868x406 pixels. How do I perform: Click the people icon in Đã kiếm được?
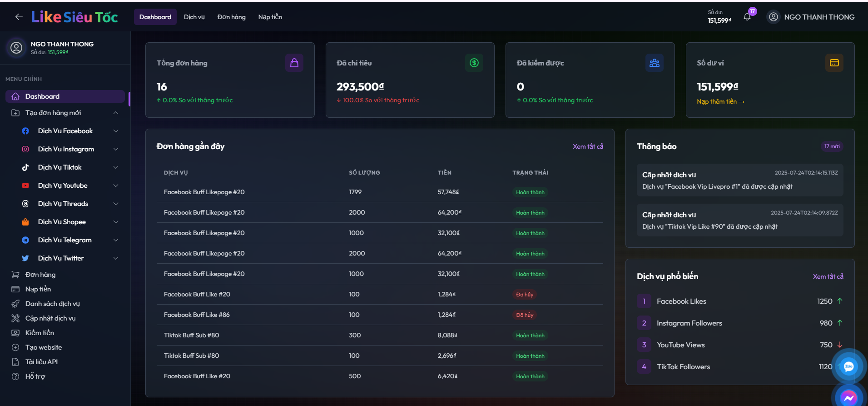coord(654,63)
